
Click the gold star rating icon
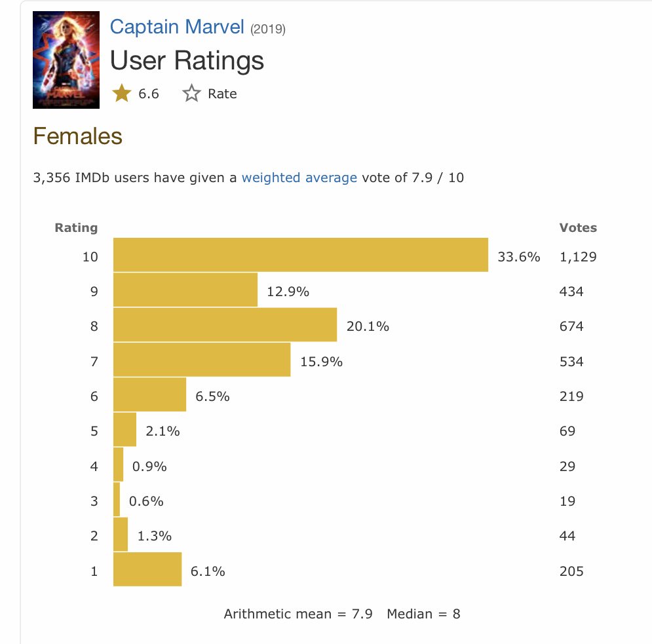pos(122,94)
